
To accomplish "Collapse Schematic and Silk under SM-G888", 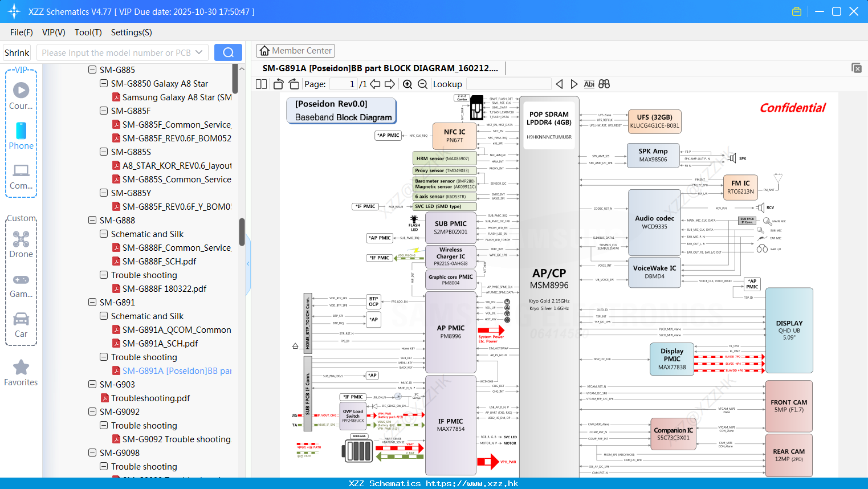I will point(104,234).
